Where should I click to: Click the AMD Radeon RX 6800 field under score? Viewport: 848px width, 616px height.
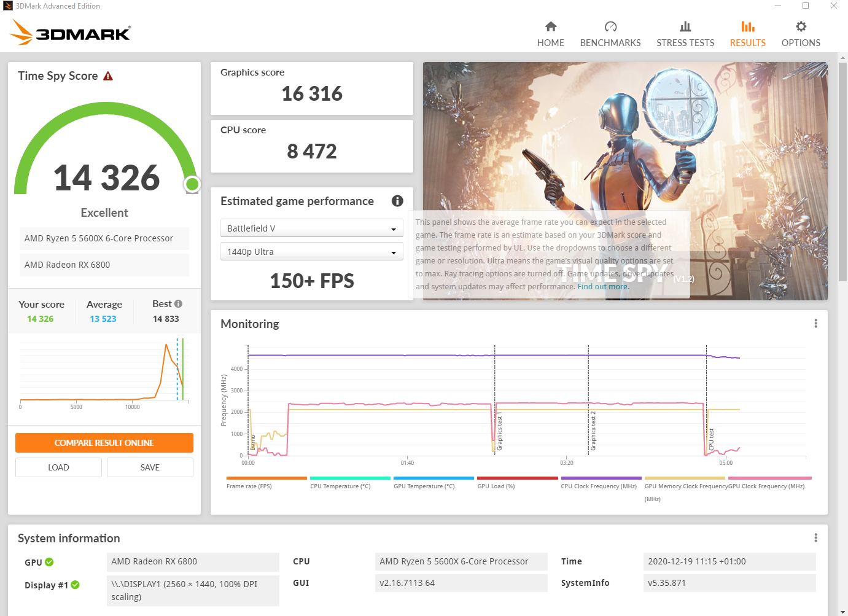coord(104,265)
